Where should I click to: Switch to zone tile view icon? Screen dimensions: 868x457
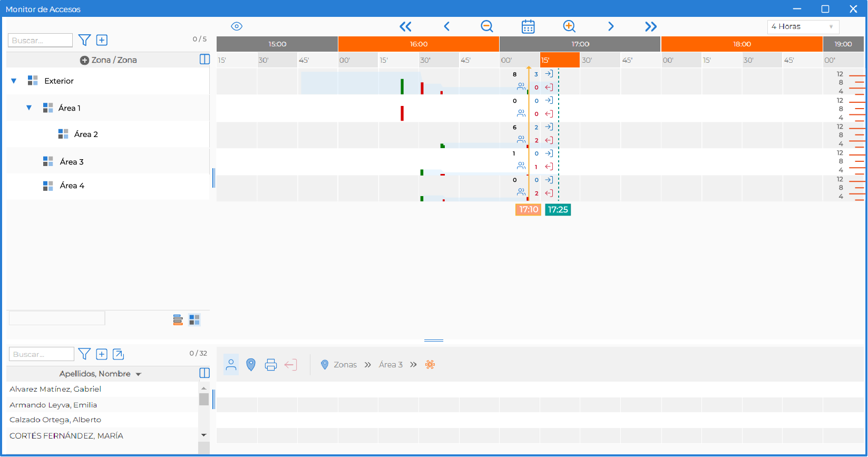tap(194, 320)
